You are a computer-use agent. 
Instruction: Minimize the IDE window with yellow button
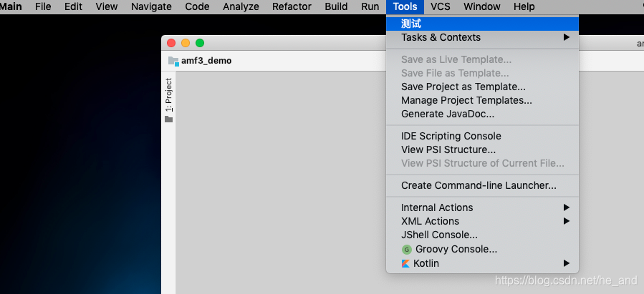[x=186, y=43]
